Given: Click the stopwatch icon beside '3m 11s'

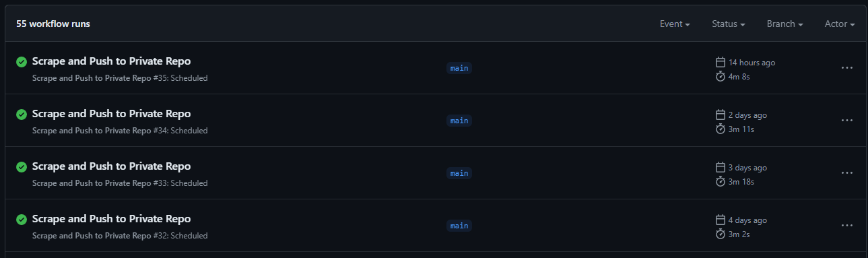Looking at the screenshot, I should [720, 129].
